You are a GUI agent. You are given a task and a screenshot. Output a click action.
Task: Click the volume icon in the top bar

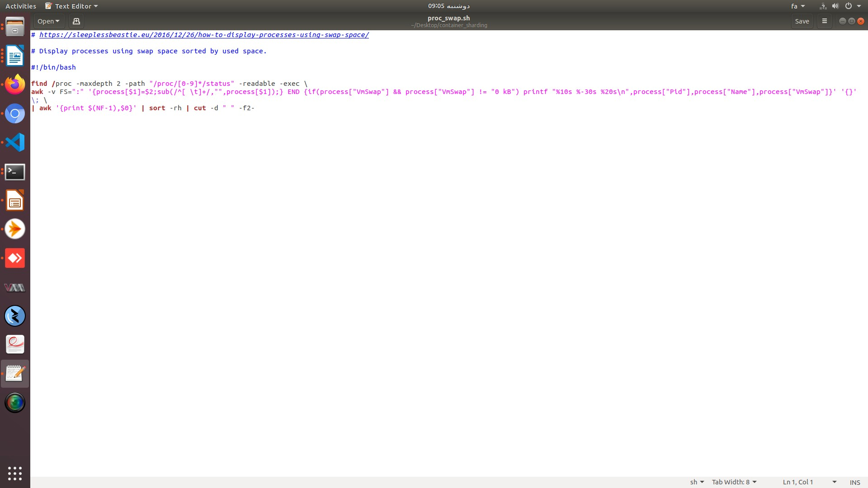[x=835, y=6]
